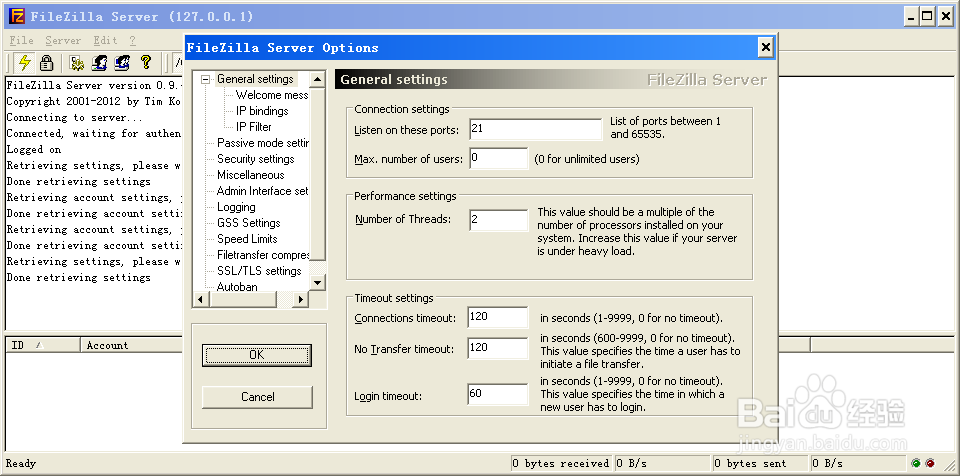Screen dimensions: 960x476
Task: Open the settings gear toolbar icon
Action: (x=77, y=62)
